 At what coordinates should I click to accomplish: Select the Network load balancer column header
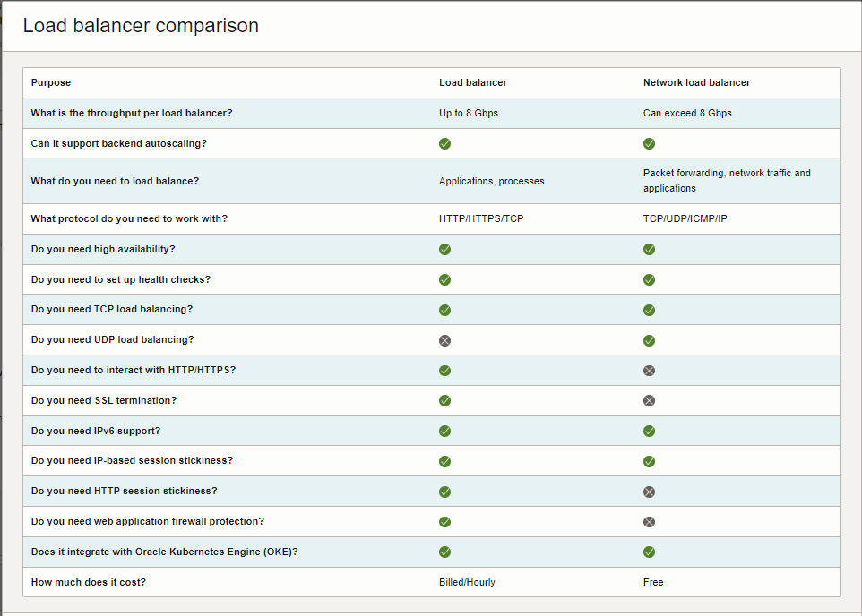pyautogui.click(x=696, y=82)
